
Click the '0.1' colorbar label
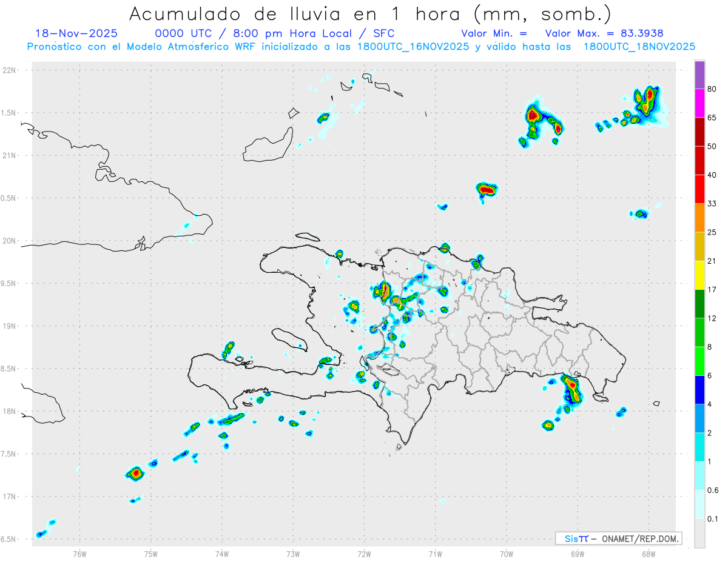click(713, 519)
